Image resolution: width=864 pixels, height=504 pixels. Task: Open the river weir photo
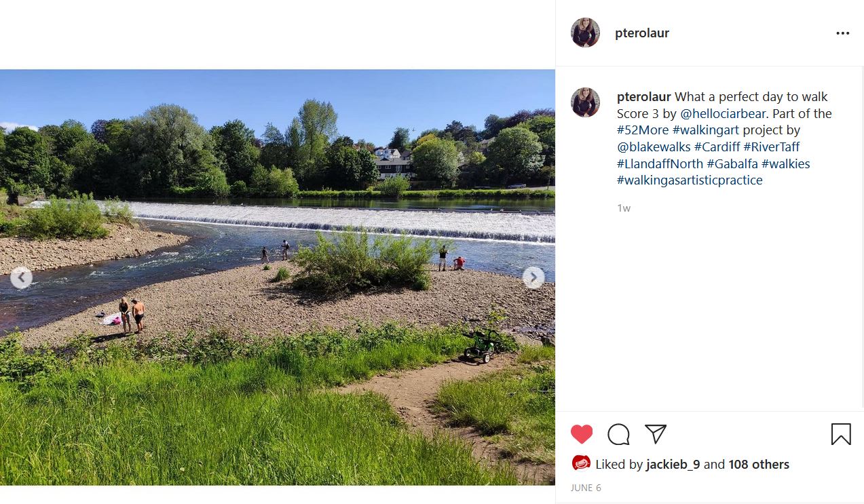278,277
